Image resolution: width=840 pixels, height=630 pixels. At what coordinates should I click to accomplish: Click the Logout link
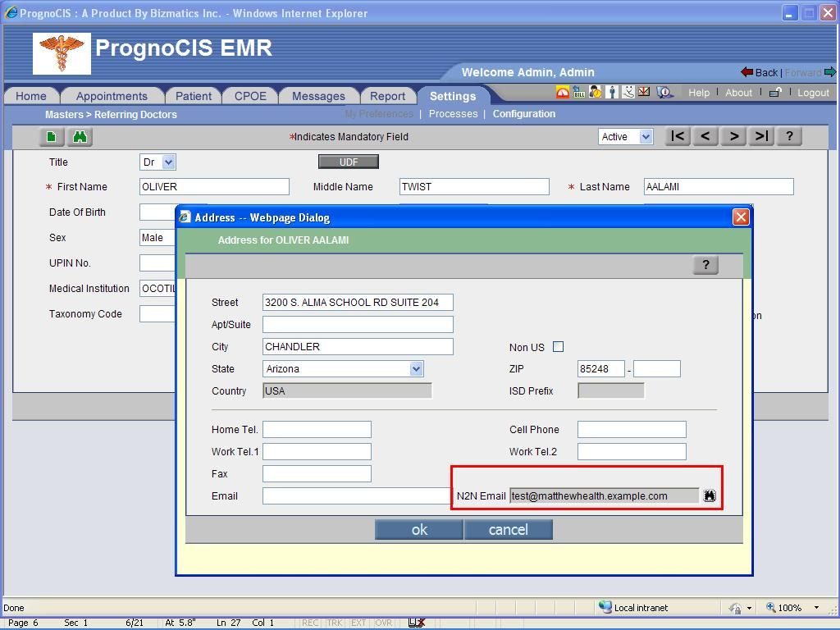coord(813,93)
